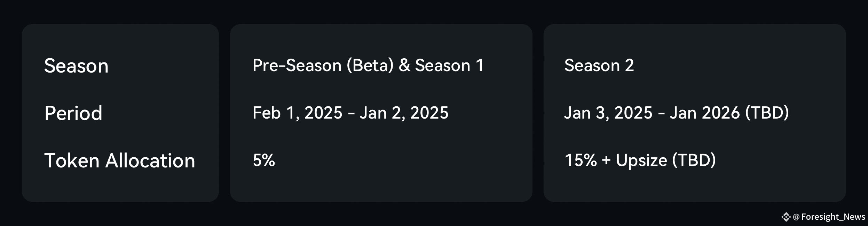Click the Binance logo icon in watermark
The image size is (868, 226).
[786, 217]
